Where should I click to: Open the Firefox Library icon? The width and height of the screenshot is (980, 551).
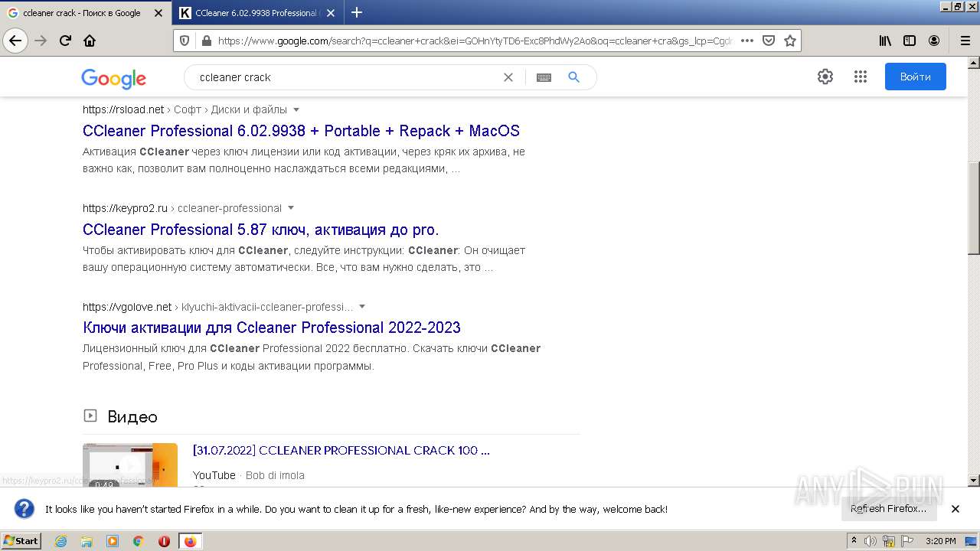click(x=885, y=41)
